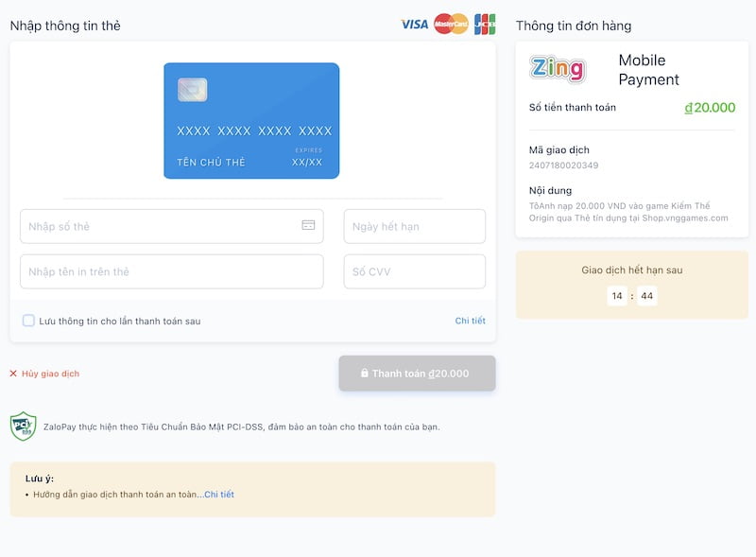Viewport: 756px width, 557px height.
Task: Click the Visa card logo
Action: [414, 24]
